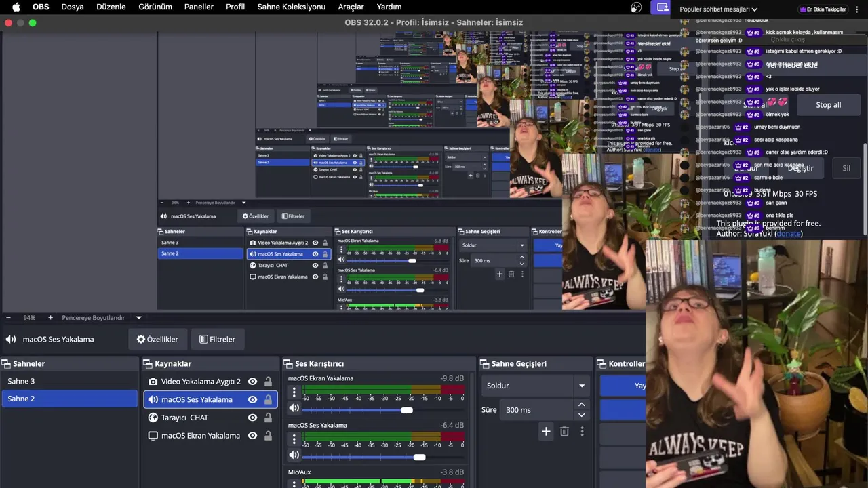Hide Video Yakalama Aygıtı 2 via eye icon
Image resolution: width=868 pixels, height=488 pixels.
[x=252, y=382]
